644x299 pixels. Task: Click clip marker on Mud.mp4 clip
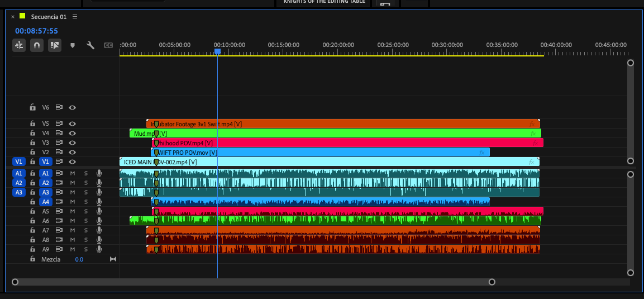coord(156,133)
